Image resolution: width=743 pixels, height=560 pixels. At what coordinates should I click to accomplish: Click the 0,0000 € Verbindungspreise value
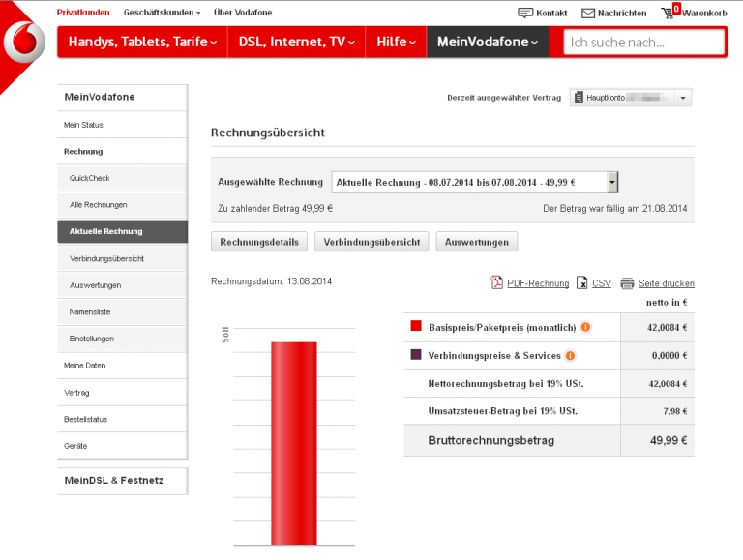tap(669, 355)
